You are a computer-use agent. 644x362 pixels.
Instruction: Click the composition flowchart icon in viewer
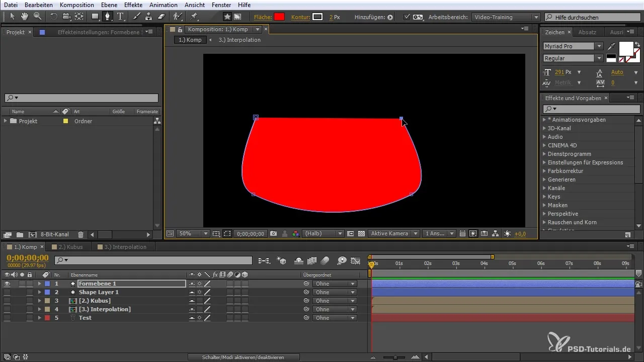(x=496, y=234)
